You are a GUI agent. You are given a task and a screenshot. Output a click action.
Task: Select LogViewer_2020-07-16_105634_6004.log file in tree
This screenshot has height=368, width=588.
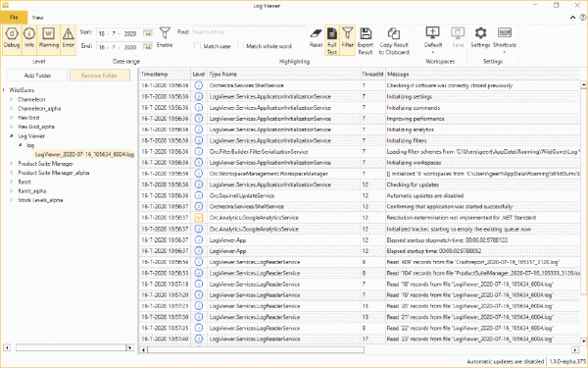[x=84, y=154]
